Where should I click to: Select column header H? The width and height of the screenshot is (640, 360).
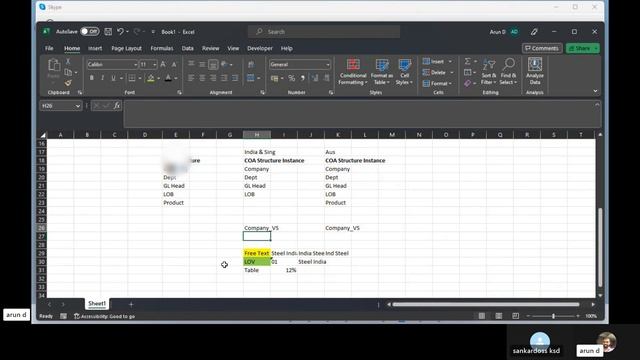click(x=257, y=135)
